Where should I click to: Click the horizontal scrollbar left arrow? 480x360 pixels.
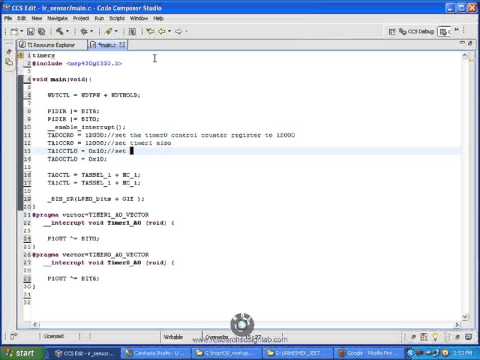[35, 324]
